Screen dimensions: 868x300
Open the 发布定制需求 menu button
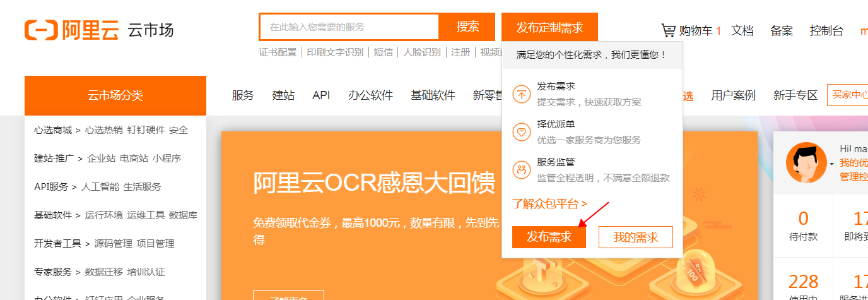(x=549, y=27)
